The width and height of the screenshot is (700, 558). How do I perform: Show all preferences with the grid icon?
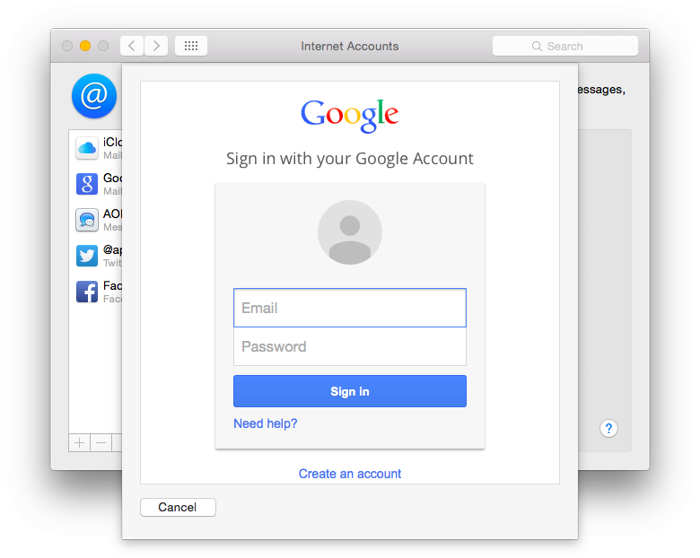click(191, 46)
